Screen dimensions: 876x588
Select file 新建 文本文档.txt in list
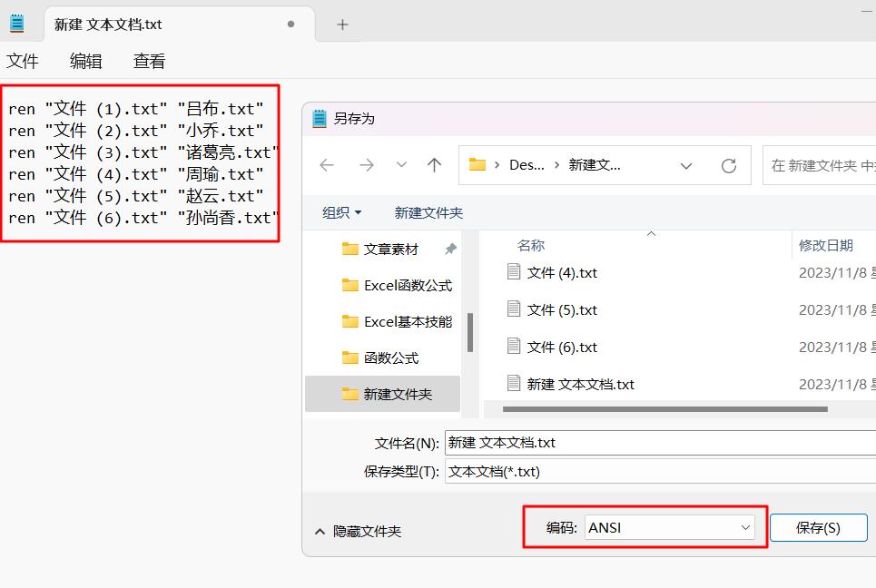point(580,384)
